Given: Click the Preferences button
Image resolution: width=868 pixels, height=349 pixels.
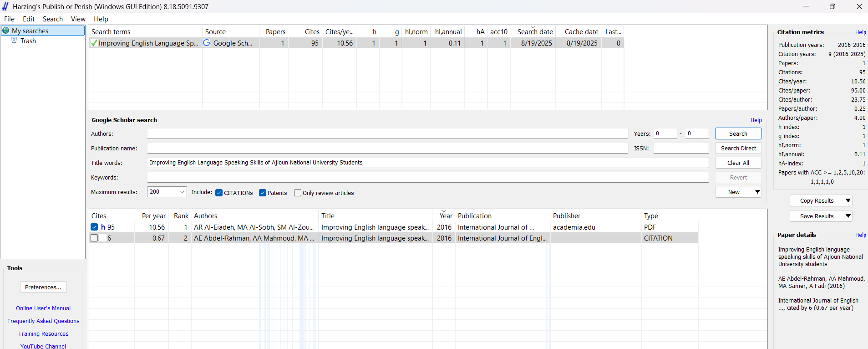Looking at the screenshot, I should [43, 287].
